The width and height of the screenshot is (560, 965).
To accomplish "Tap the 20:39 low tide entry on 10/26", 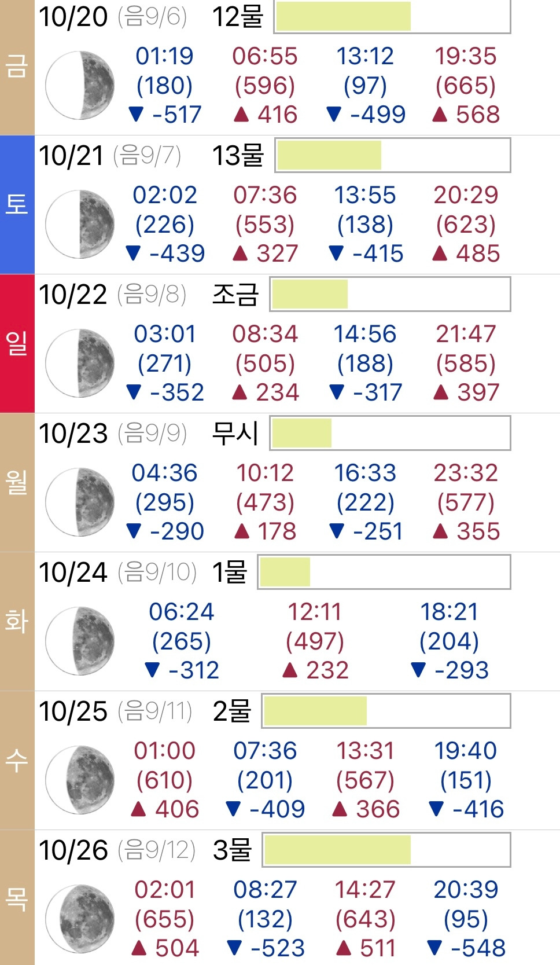I will point(466,919).
